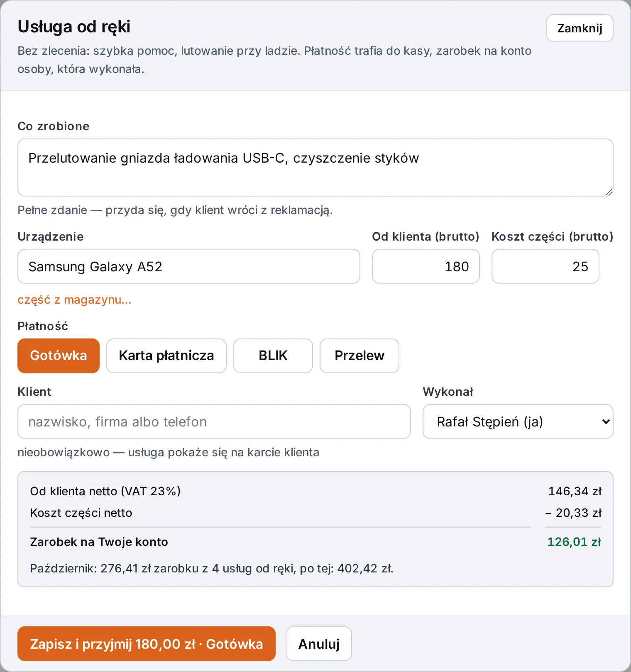Click Od klienta netto (VAT 23%) label

click(x=105, y=491)
